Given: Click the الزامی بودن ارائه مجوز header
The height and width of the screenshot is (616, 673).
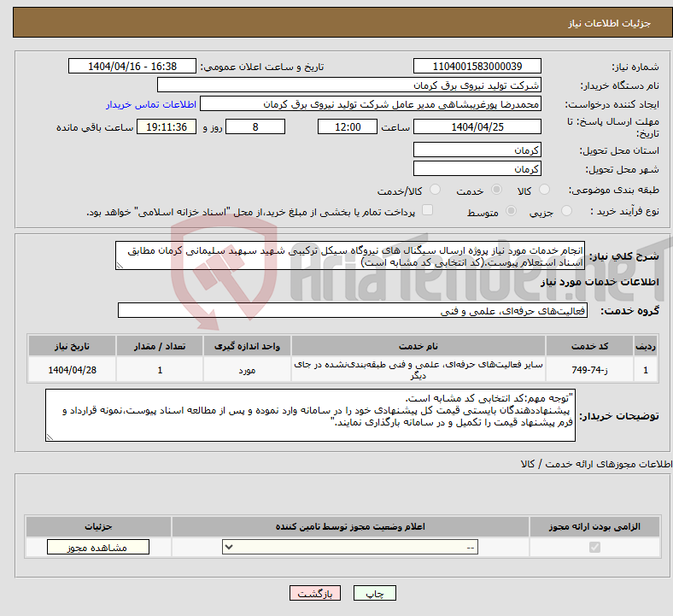Looking at the screenshot, I should coord(594,526).
